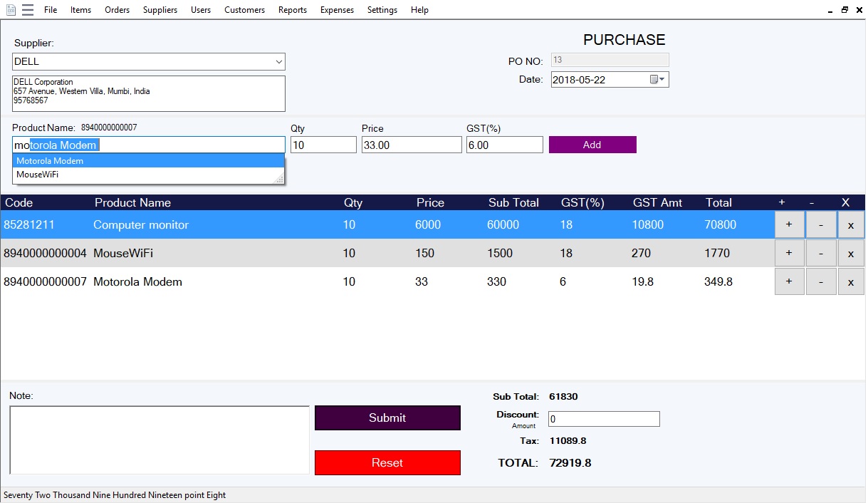The image size is (868, 503).
Task: Open the Reports menu
Action: point(293,10)
